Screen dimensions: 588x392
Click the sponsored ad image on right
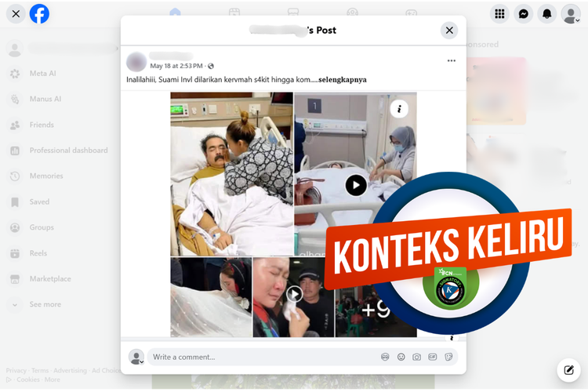click(496, 91)
